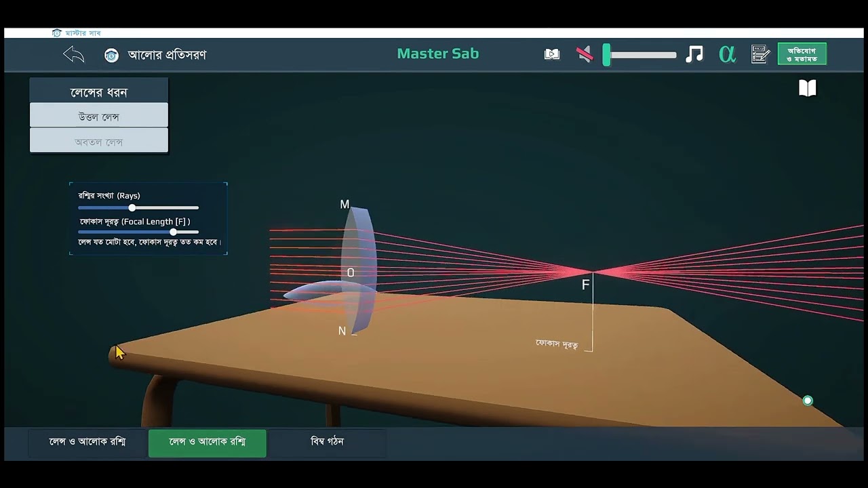Click the green alpha symbol icon
Screen dimensions: 868x488
click(727, 54)
